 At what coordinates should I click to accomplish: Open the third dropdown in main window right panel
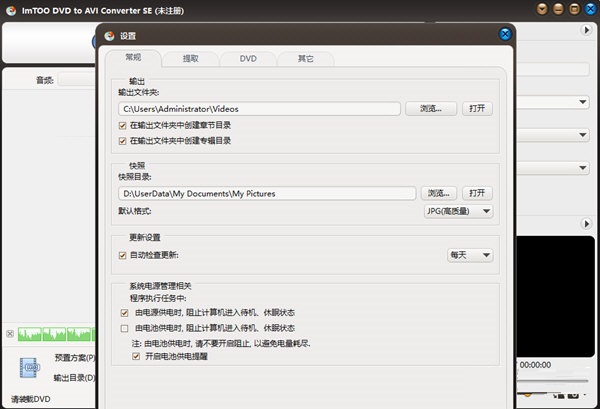click(553, 168)
